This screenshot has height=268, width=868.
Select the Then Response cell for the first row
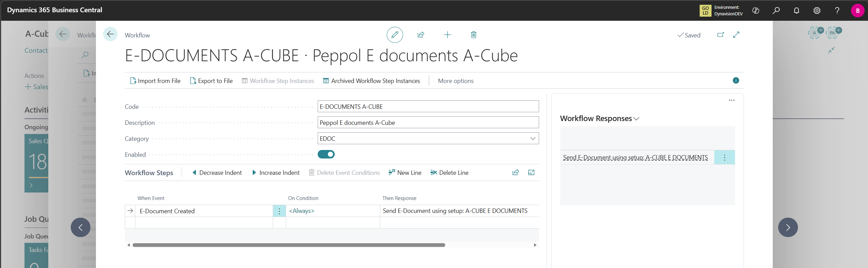[460, 211]
